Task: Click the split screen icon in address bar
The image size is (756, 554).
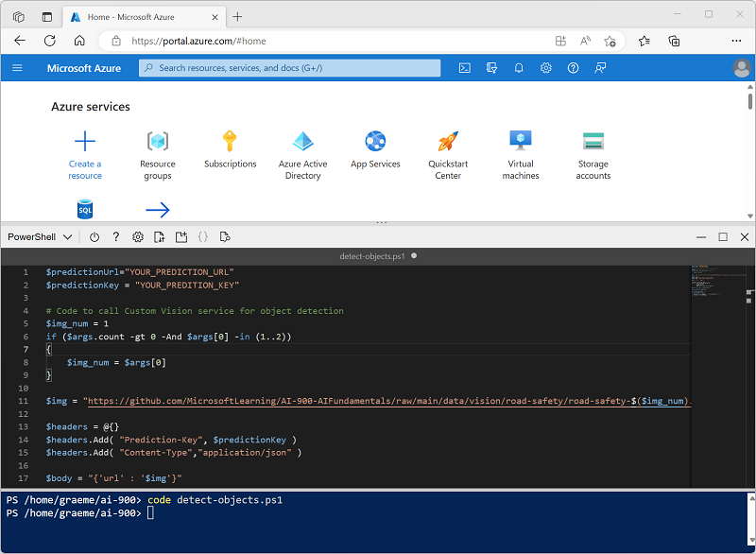Action: (x=560, y=41)
